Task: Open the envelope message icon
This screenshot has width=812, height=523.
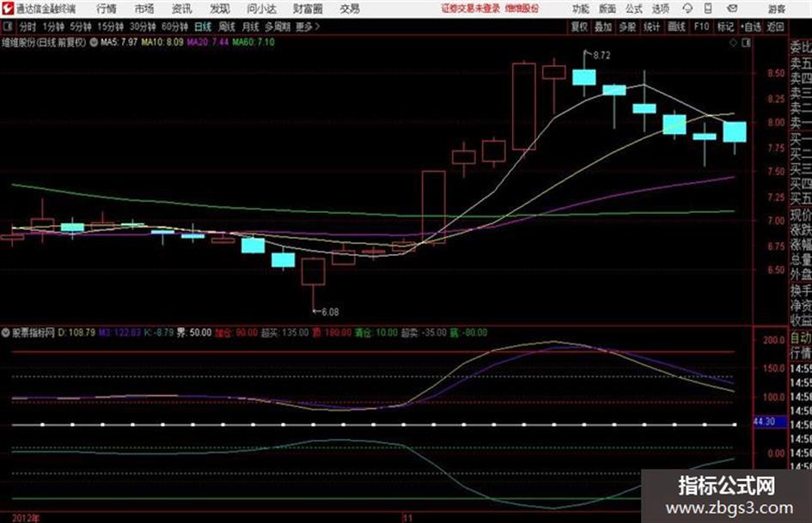Action: pos(732,9)
